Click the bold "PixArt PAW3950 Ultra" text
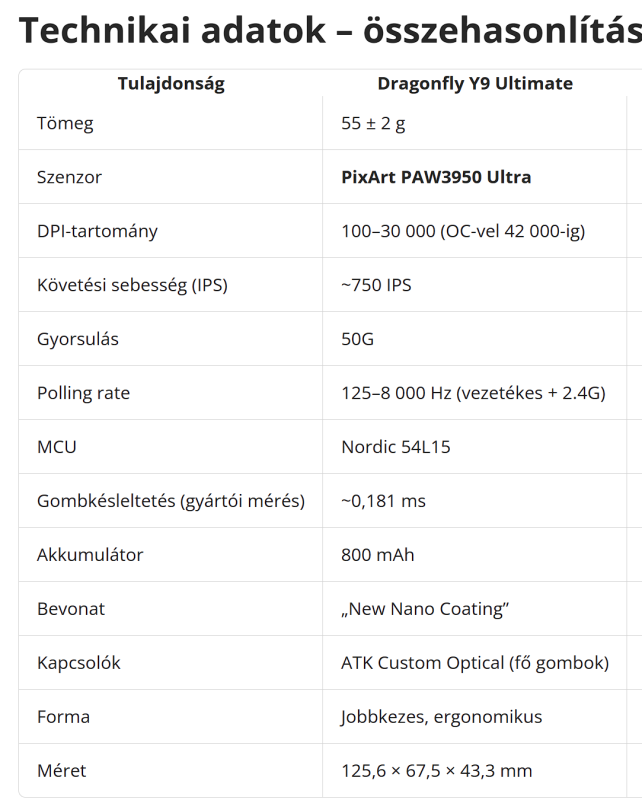This screenshot has width=642, height=800. [436, 178]
